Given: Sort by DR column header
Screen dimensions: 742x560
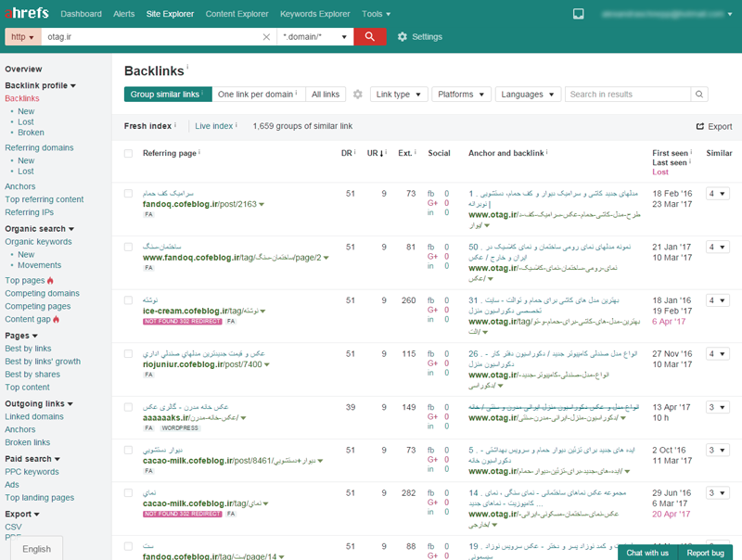Looking at the screenshot, I should 346,153.
